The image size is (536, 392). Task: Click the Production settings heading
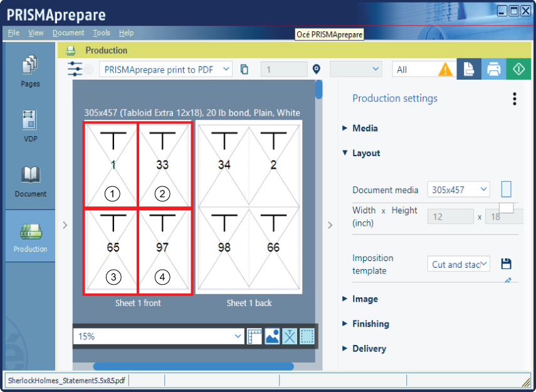[x=395, y=98]
